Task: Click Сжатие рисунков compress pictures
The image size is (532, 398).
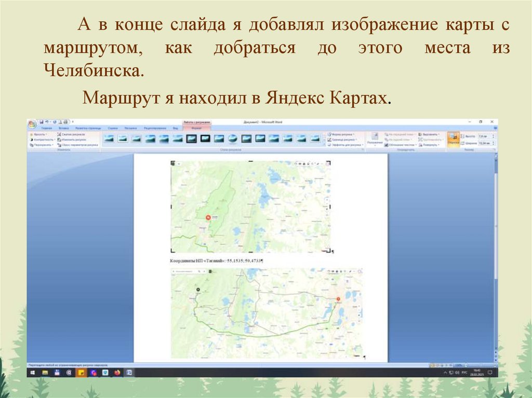Action: [x=71, y=134]
